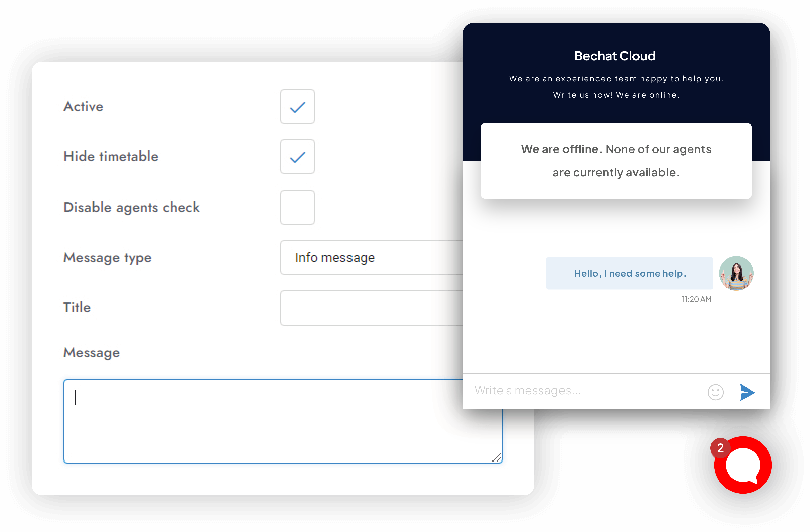
Task: Click the textarea resize handle
Action: (497, 458)
